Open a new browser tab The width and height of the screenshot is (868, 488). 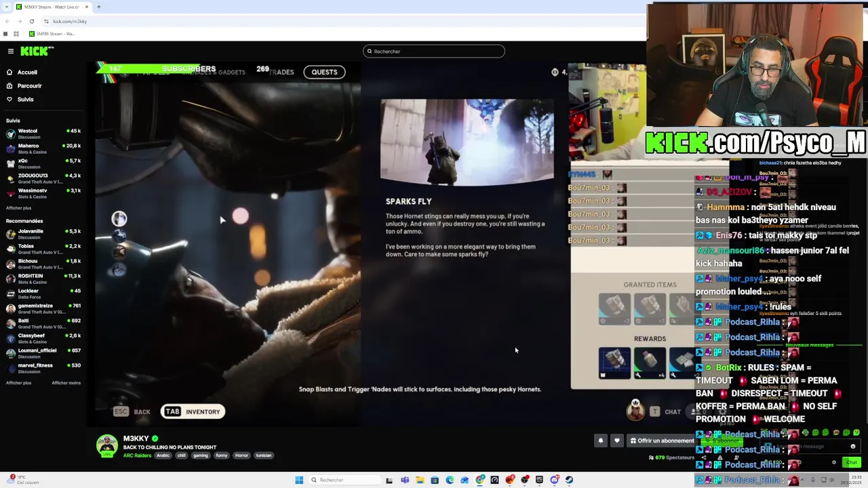(98, 7)
